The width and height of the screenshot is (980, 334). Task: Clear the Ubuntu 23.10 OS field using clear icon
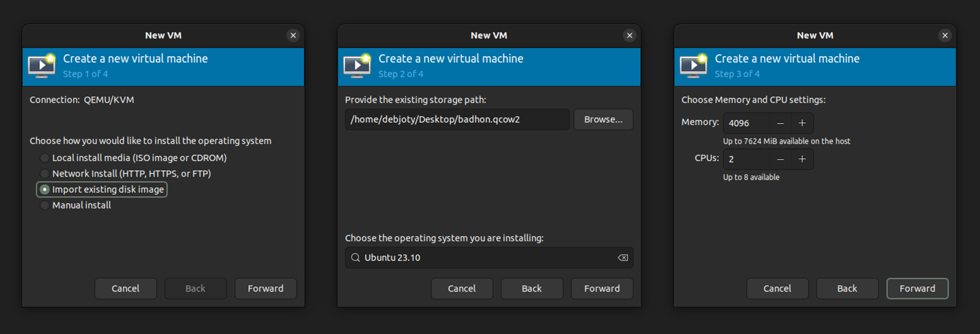[623, 258]
